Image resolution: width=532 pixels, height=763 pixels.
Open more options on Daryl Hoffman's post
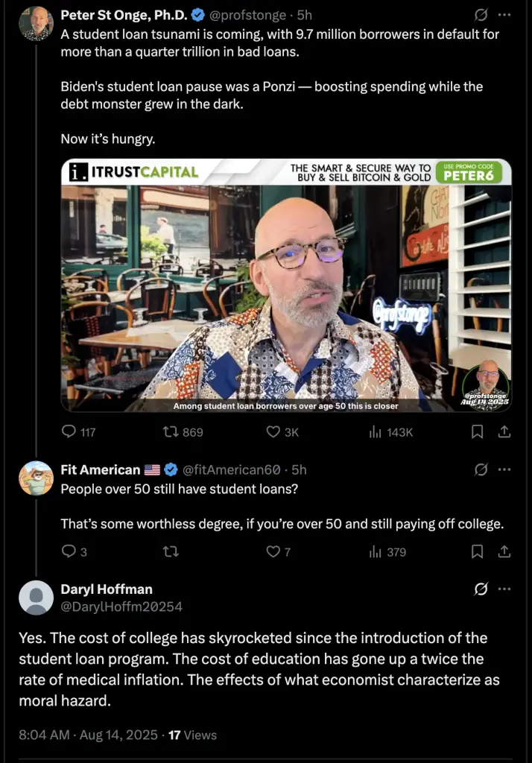click(504, 589)
